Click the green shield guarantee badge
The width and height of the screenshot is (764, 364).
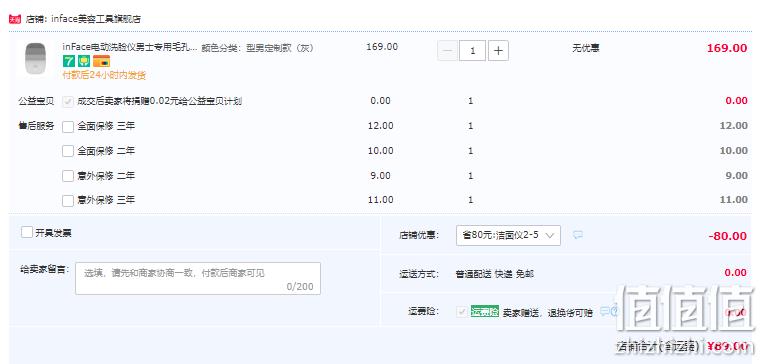click(84, 61)
